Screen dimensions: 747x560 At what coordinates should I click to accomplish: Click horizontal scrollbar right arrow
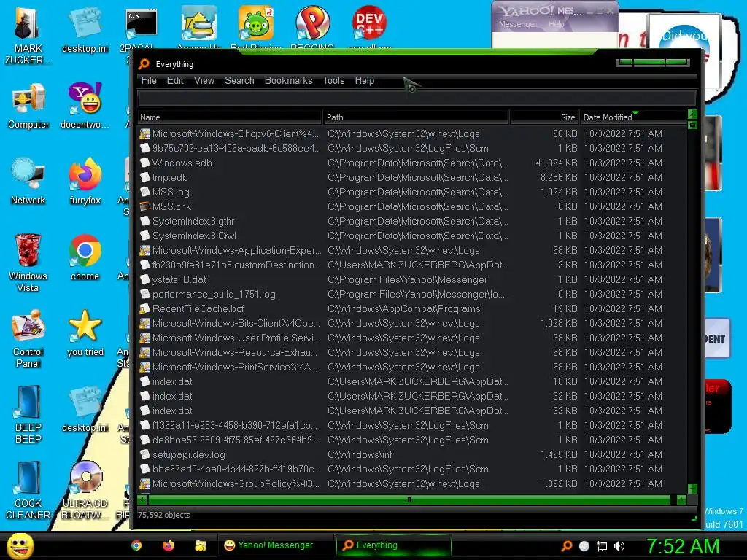coord(681,500)
